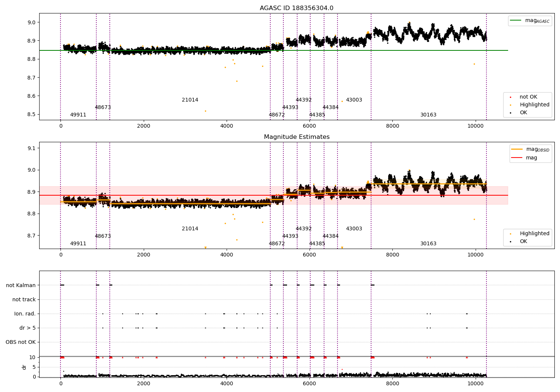This screenshot has width=560, height=392.
Task: Click the orange mag OBSID legend line
Action: (517, 149)
